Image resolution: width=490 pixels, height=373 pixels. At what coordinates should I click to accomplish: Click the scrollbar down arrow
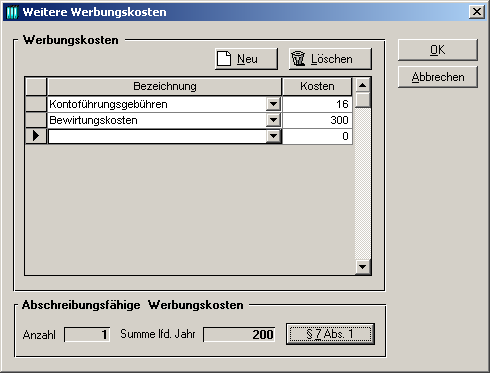pos(363,267)
